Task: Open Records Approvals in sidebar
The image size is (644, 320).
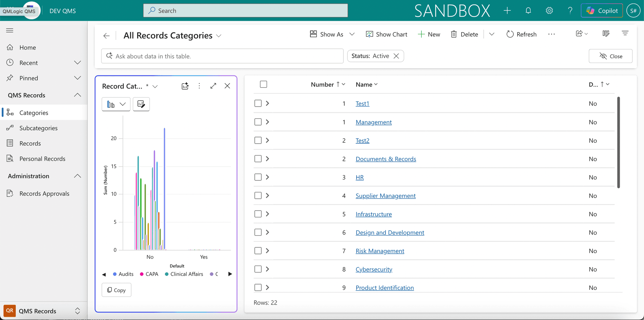Action: click(x=44, y=194)
